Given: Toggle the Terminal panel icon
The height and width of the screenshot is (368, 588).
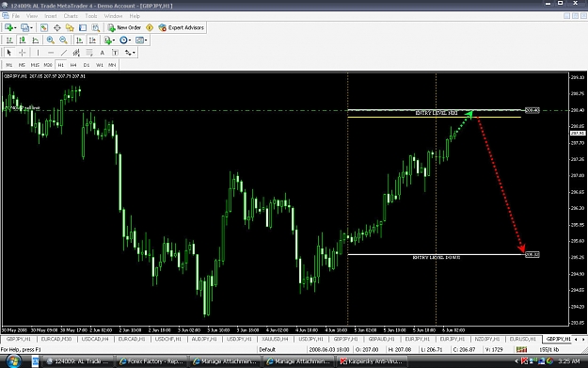Looking at the screenshot, I should click(83, 27).
